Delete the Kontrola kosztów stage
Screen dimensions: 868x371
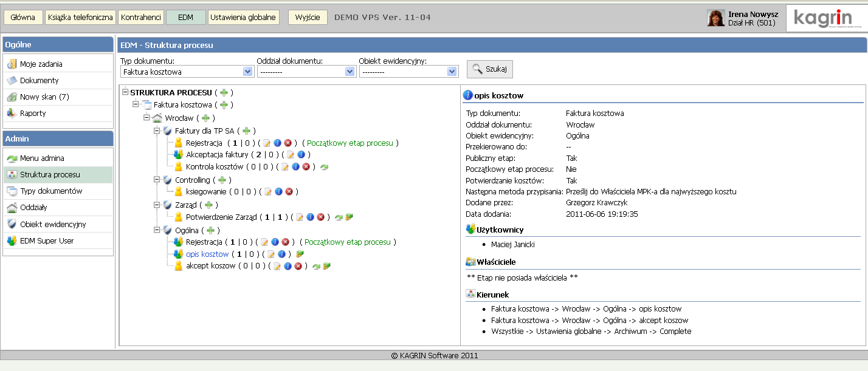click(306, 166)
